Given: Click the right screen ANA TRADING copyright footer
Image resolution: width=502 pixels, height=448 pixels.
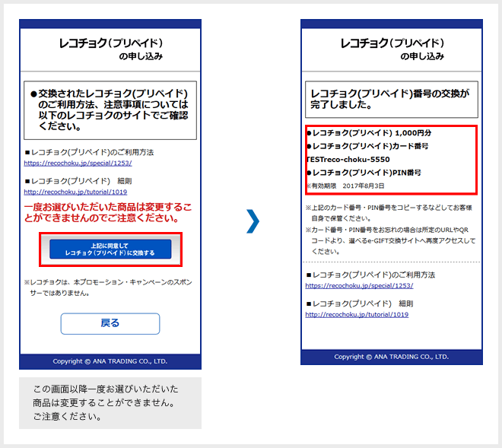Looking at the screenshot, I should click(392, 357).
